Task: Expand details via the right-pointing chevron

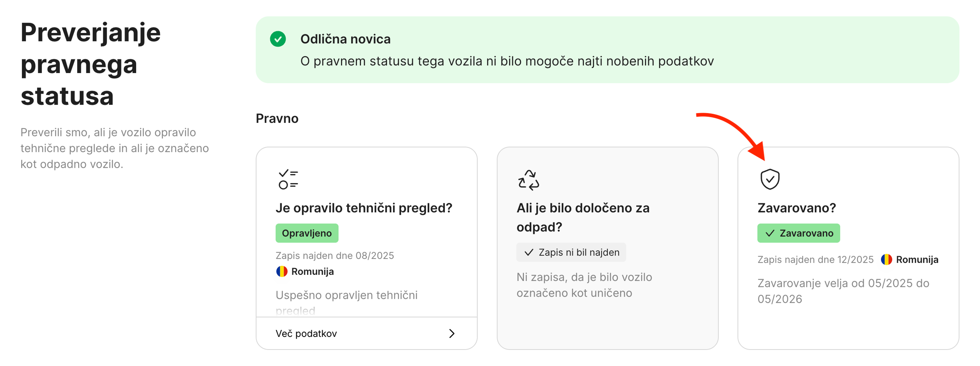Action: pos(452,333)
